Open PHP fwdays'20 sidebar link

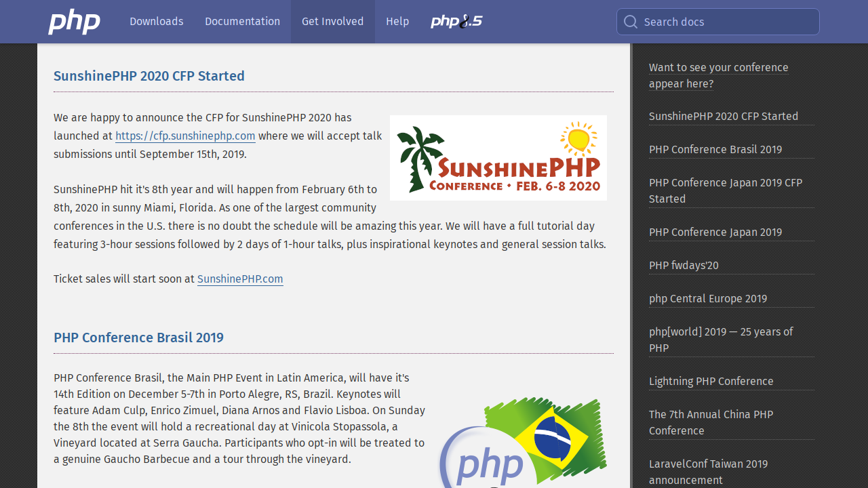(684, 265)
